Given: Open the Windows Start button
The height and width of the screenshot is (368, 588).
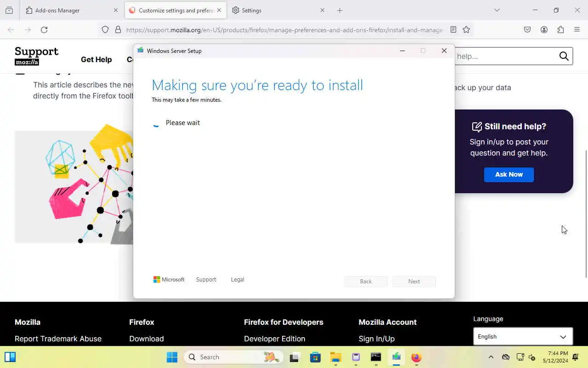Looking at the screenshot, I should coord(172,357).
